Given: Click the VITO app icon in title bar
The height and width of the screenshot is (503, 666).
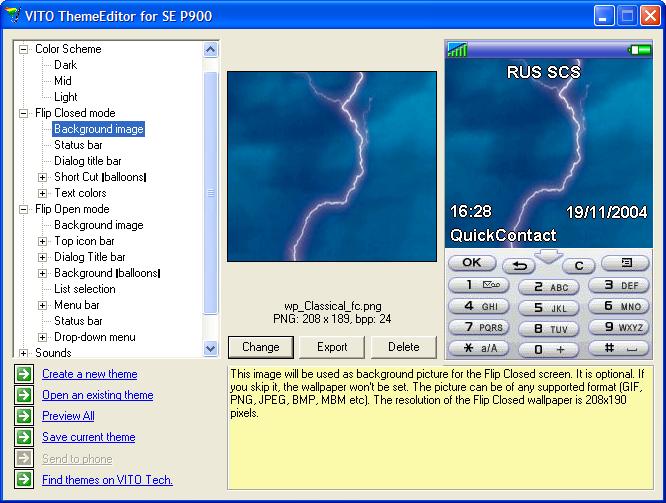Looking at the screenshot, I should tap(13, 16).
